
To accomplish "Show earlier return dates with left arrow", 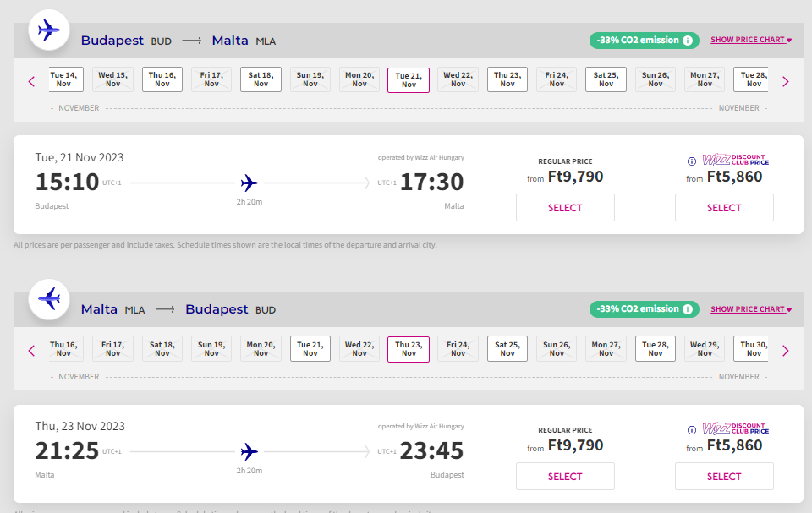I will click(31, 351).
